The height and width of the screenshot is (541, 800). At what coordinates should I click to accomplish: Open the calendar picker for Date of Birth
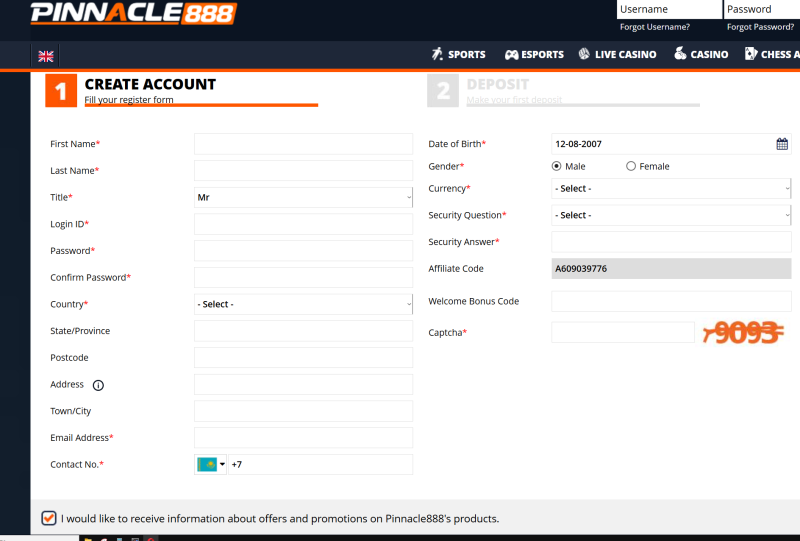pyautogui.click(x=782, y=144)
